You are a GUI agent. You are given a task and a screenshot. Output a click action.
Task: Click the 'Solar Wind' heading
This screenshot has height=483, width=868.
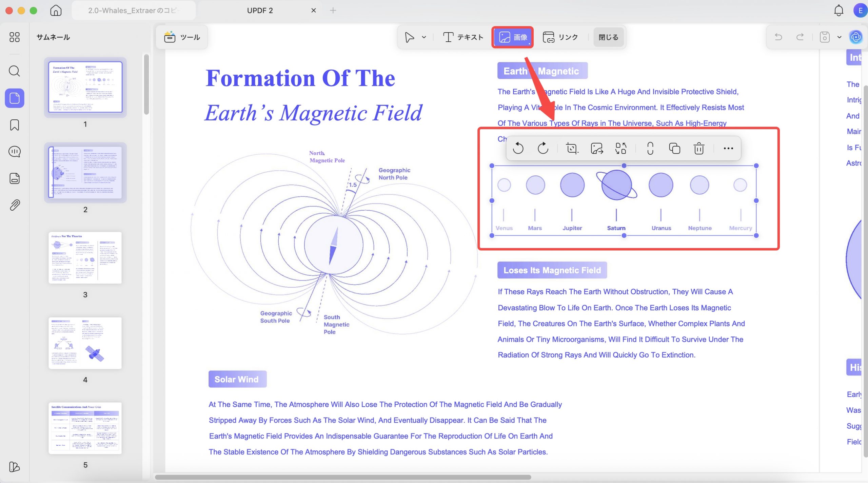pos(237,379)
